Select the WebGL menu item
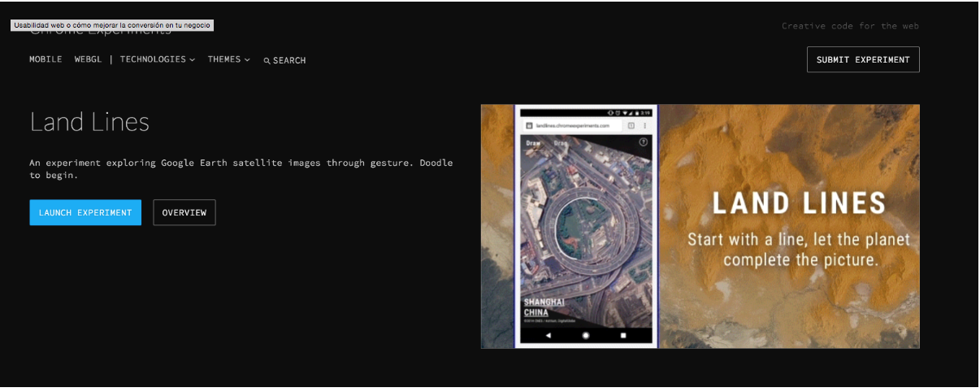The image size is (980, 392). click(x=88, y=59)
